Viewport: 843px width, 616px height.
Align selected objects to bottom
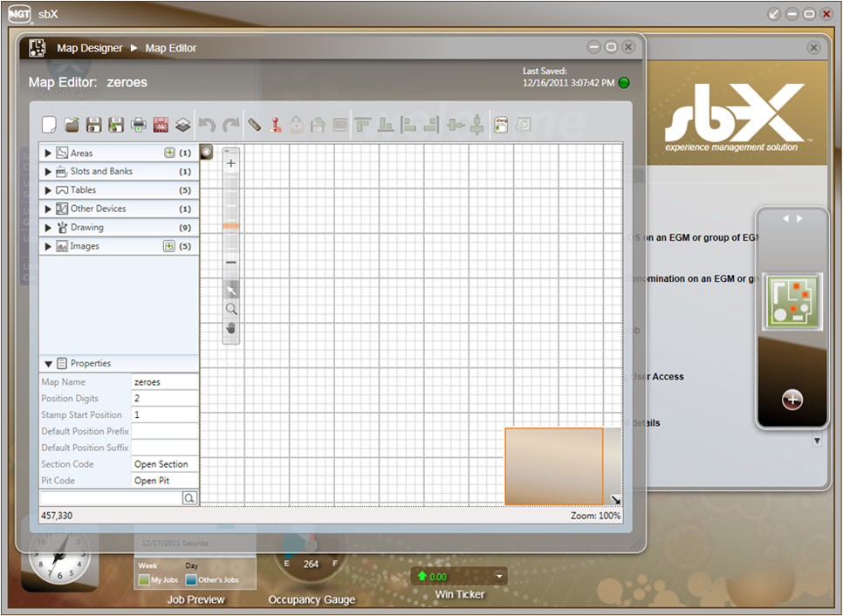click(386, 125)
